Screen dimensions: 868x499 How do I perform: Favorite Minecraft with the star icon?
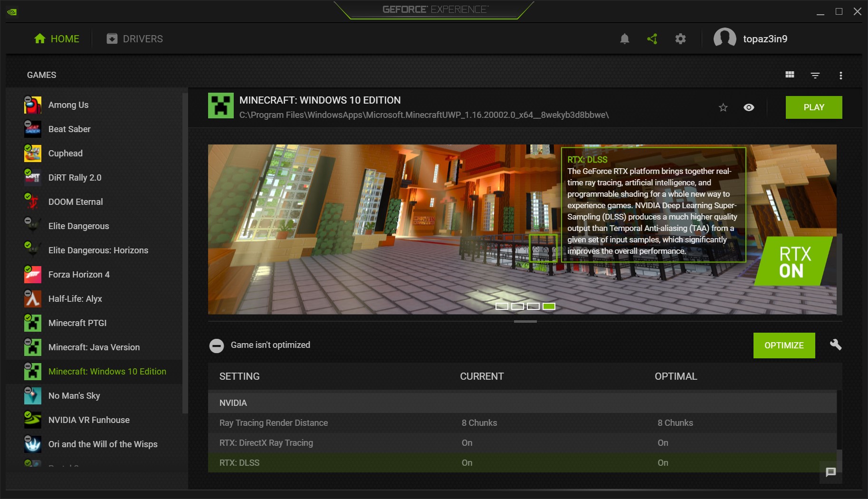point(723,107)
